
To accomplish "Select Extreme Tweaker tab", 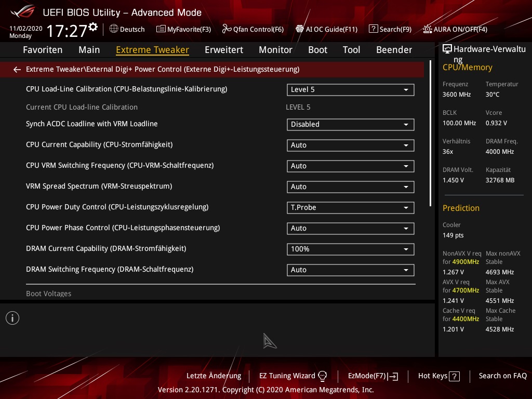I will point(152,50).
